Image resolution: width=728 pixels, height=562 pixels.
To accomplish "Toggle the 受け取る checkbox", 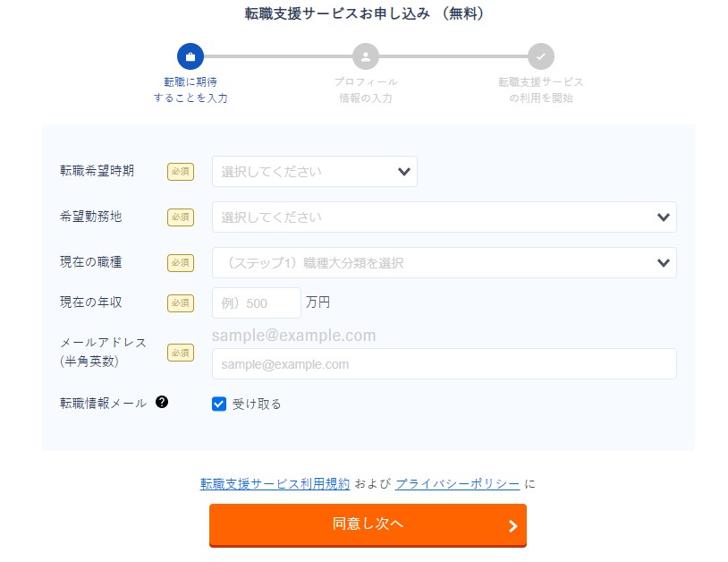I will 219,404.
